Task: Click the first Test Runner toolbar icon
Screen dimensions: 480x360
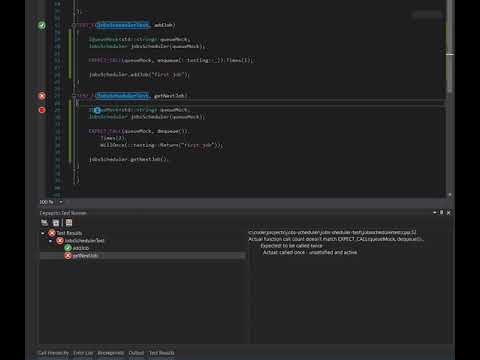Action: click(44, 223)
